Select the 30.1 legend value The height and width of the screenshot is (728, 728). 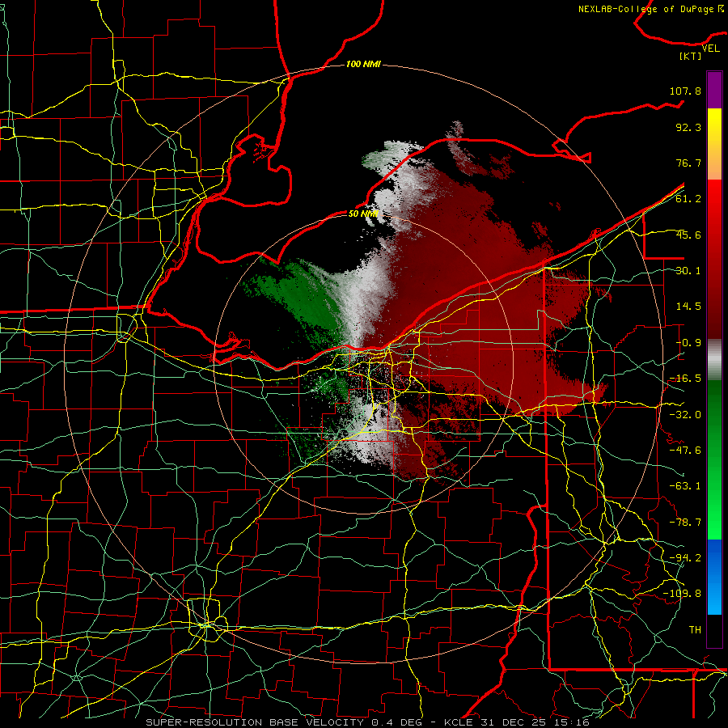[688, 271]
